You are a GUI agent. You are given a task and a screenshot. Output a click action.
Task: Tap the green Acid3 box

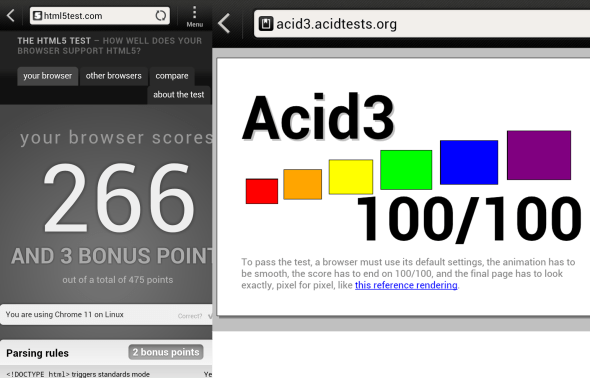click(406, 170)
